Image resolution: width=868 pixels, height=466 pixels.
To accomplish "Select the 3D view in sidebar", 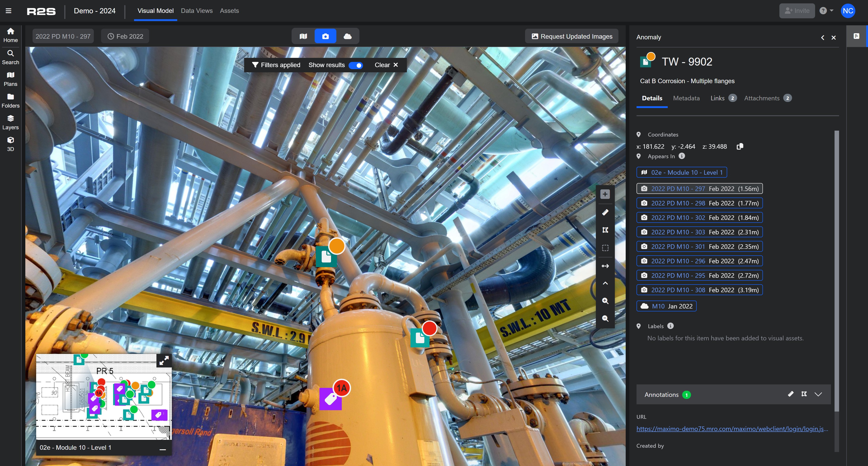I will [10, 144].
